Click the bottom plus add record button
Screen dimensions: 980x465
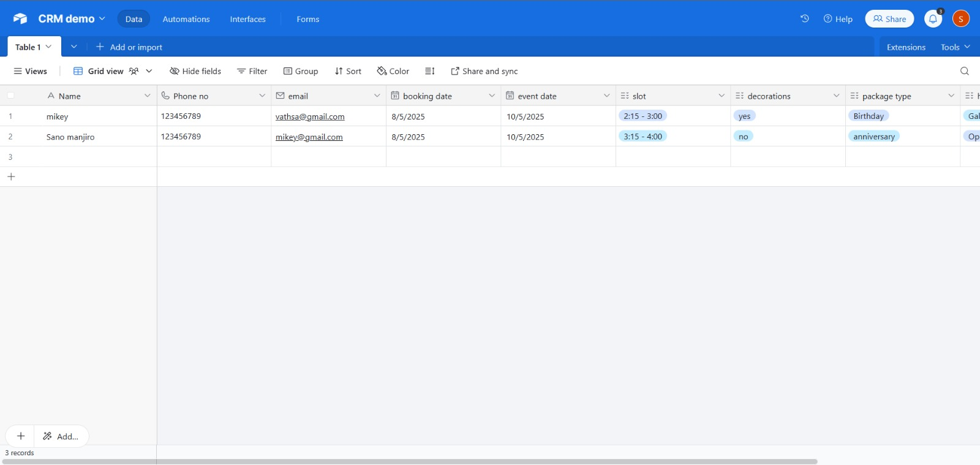click(20, 436)
